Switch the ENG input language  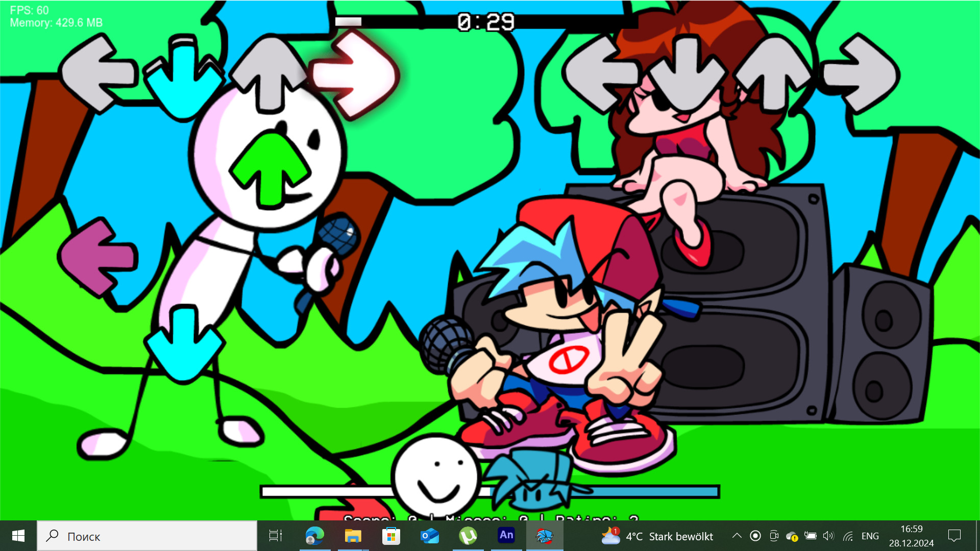870,536
